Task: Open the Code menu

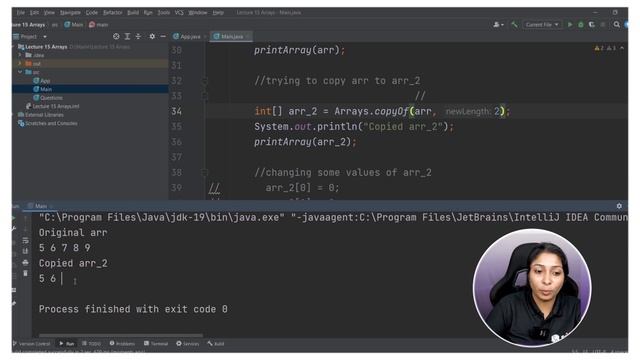Action: 92,13
